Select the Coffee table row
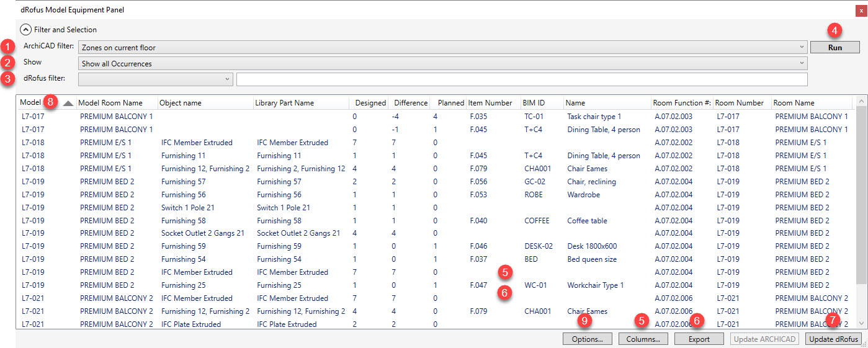The image size is (868, 348). (586, 220)
